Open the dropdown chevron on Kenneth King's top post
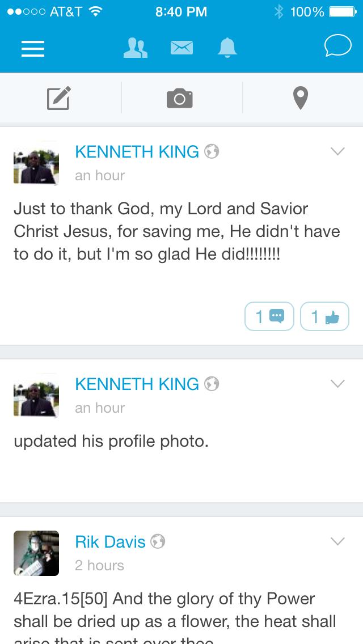Image resolution: width=363 pixels, height=644 pixels. point(337,151)
